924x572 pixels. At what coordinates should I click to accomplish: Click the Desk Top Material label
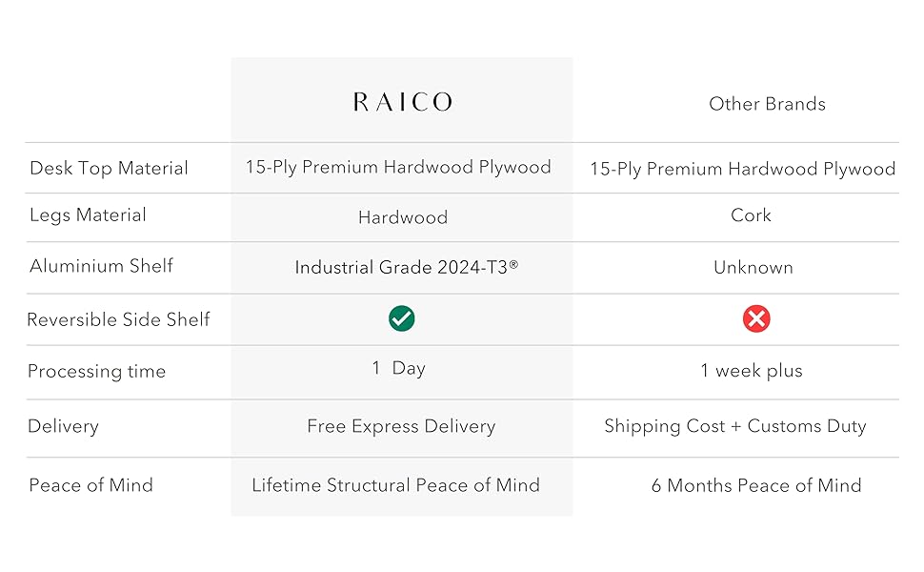click(x=109, y=169)
